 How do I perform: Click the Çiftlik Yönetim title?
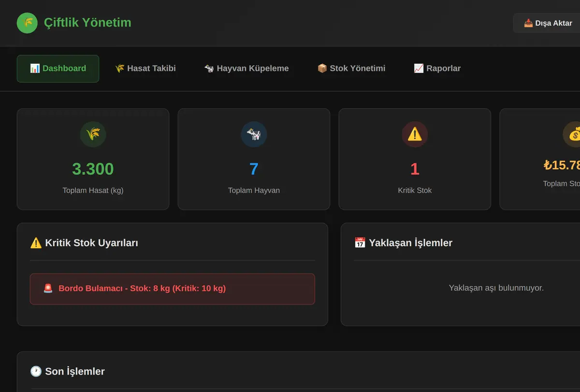(87, 23)
